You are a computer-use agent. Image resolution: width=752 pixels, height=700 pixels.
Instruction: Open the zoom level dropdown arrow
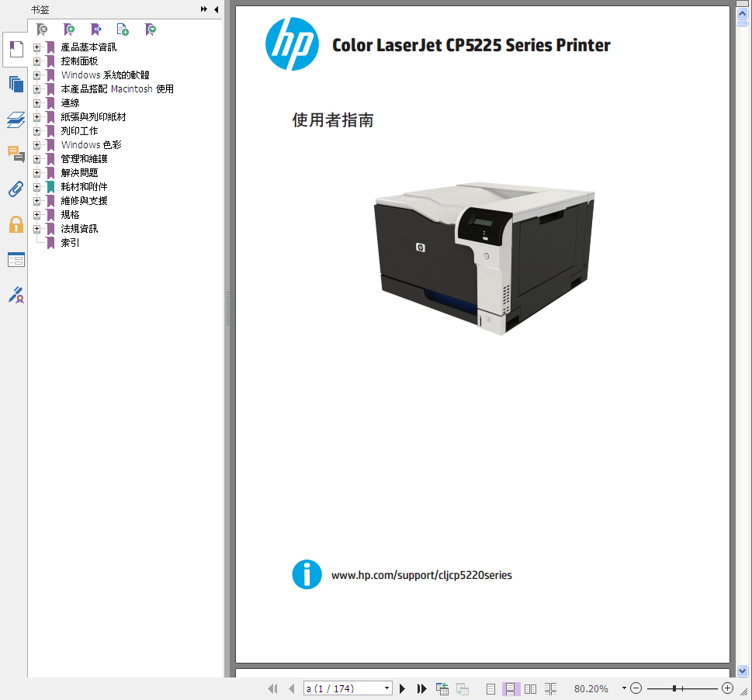point(624,688)
